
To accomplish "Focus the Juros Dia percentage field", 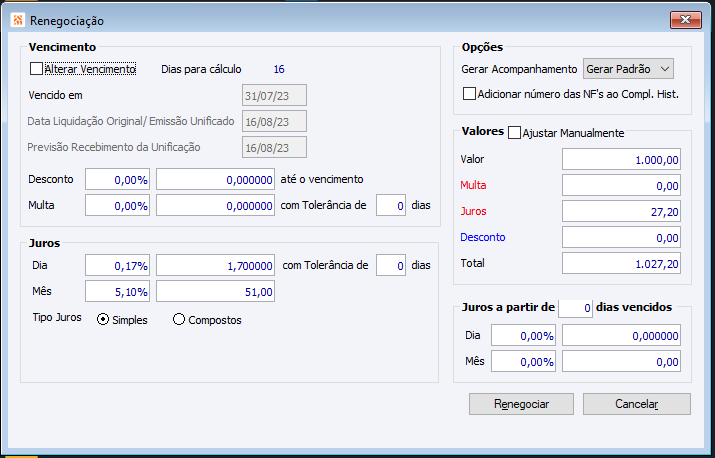I will [118, 266].
